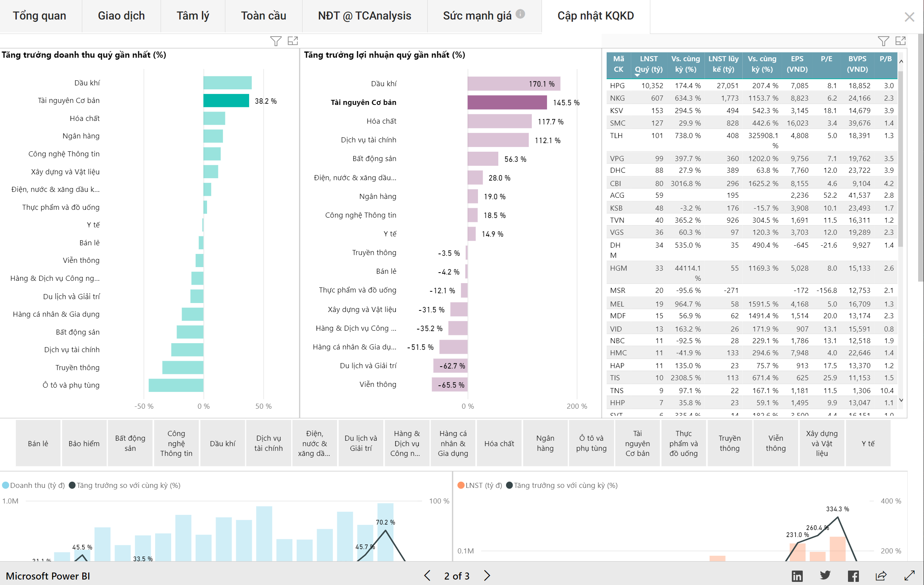Click filter icon above revenue growth chart
Viewport: 924px width, 585px height.
click(276, 41)
